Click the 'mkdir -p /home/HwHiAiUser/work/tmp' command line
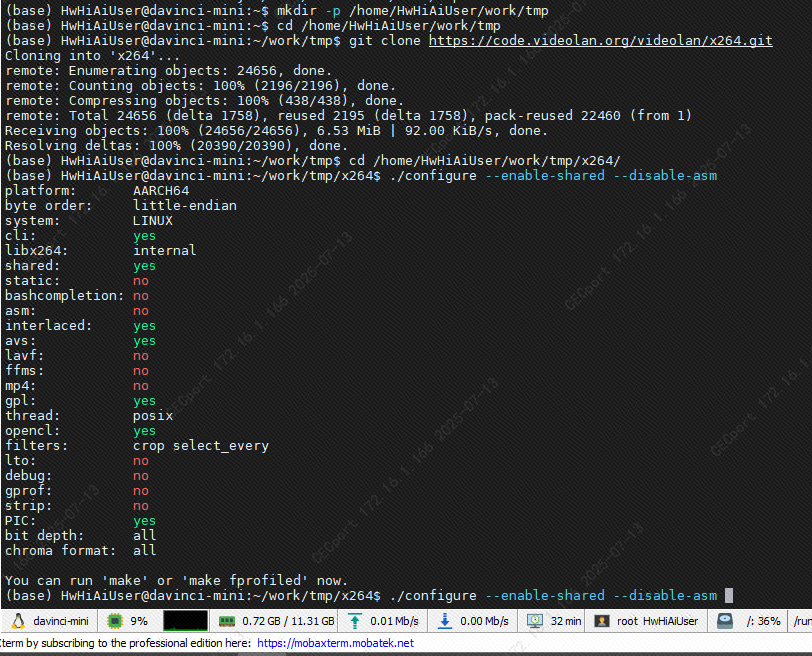The height and width of the screenshot is (656, 812). (277, 10)
